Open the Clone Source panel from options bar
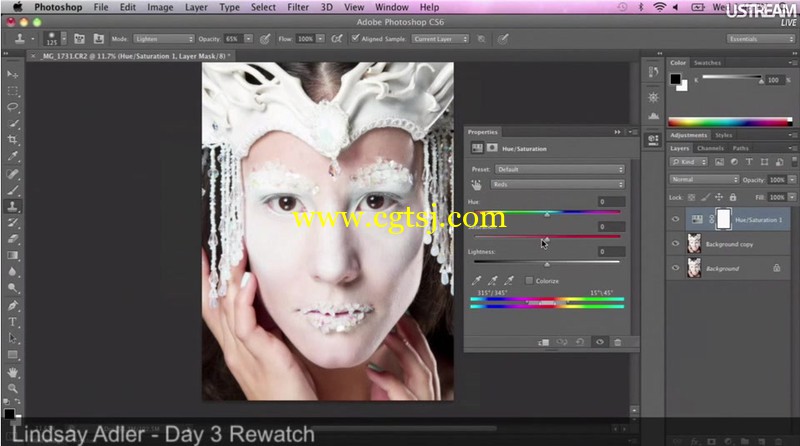The image size is (800, 446). click(x=98, y=39)
